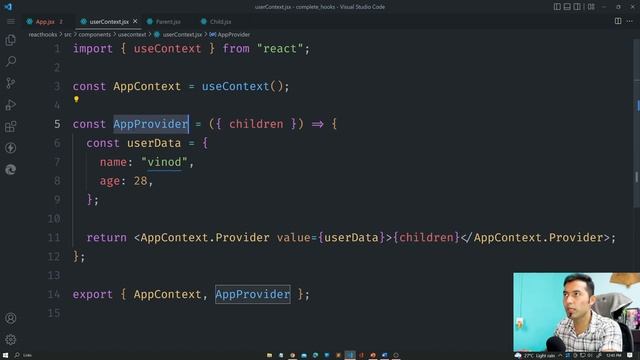Click {children} on line 11
Viewport: 640px width, 360px height.
427,238
